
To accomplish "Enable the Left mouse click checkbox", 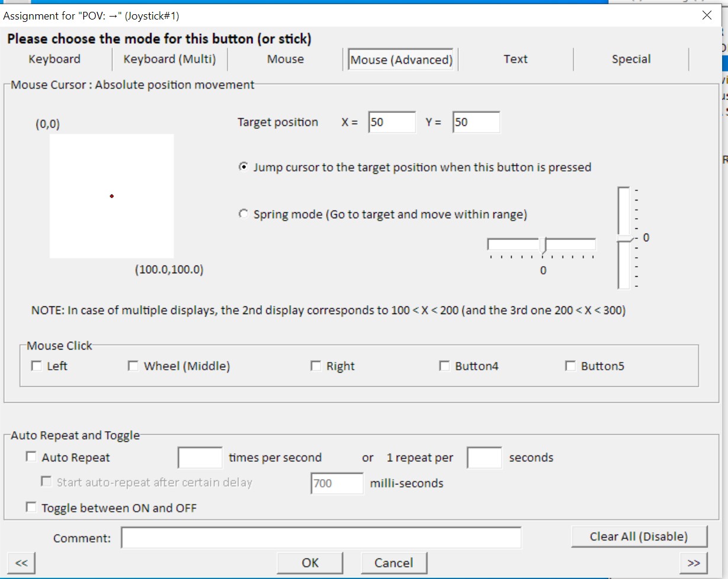I will click(x=36, y=366).
